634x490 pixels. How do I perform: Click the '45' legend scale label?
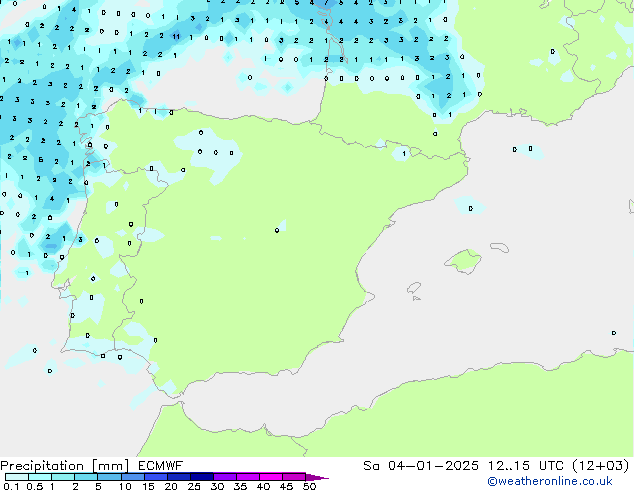coord(286,486)
